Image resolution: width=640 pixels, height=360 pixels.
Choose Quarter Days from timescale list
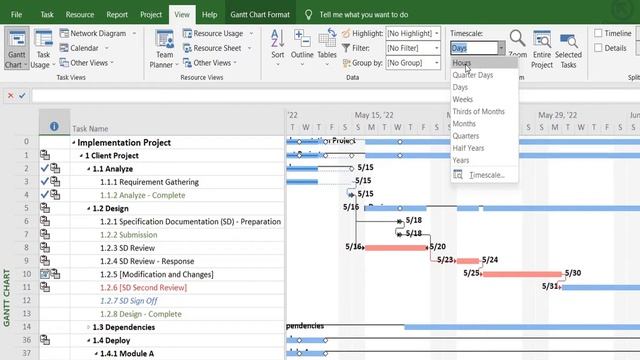pos(484,75)
